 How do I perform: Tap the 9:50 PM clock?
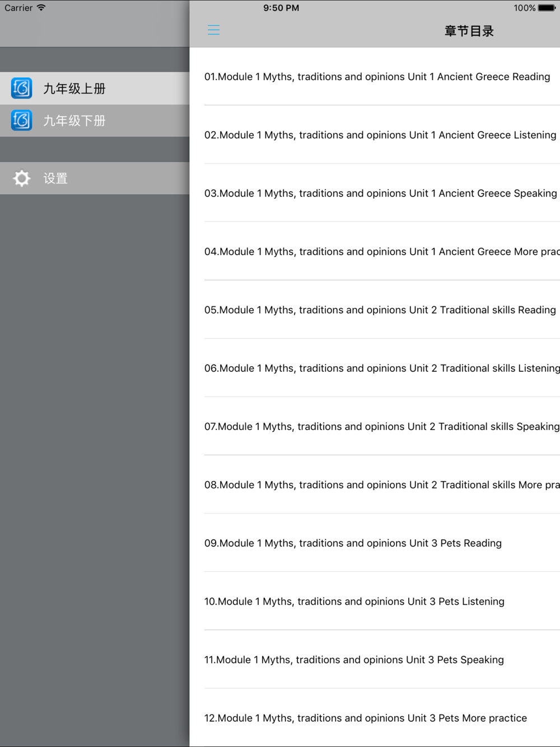281,8
